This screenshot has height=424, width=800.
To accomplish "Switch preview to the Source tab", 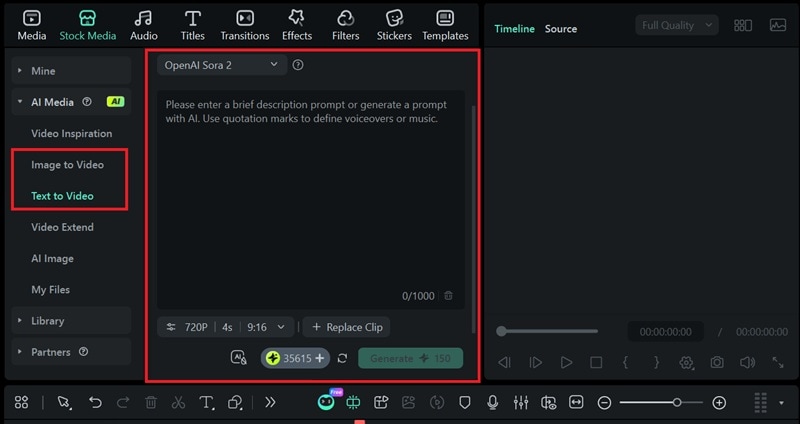I will 561,29.
